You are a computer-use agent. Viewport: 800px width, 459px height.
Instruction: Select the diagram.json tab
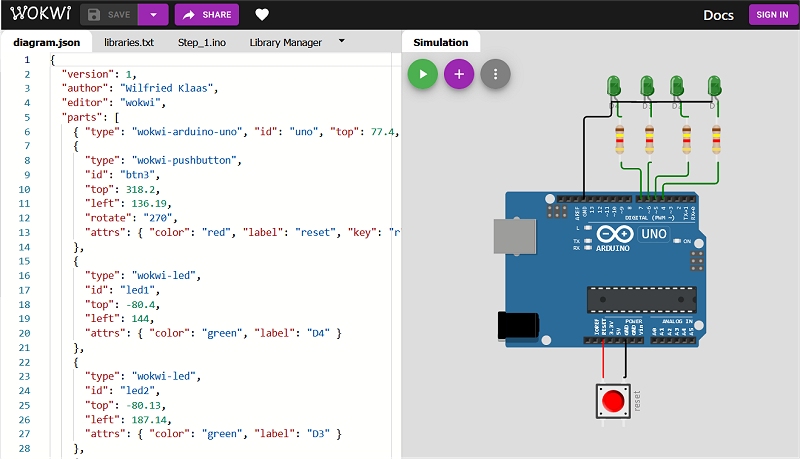(46, 43)
